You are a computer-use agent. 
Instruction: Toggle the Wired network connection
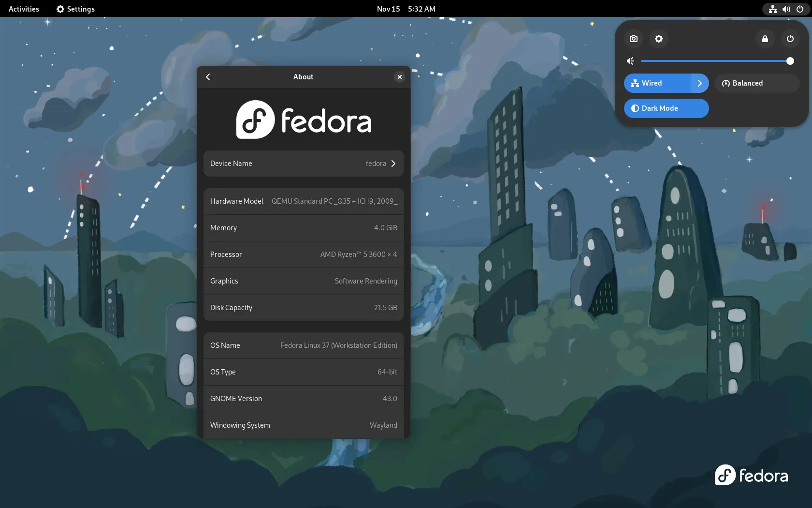point(657,83)
